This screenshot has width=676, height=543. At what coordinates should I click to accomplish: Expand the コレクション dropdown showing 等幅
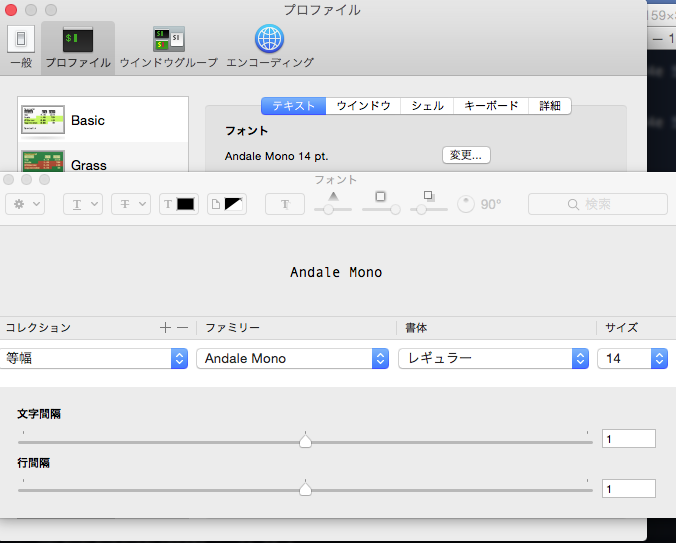click(95, 358)
